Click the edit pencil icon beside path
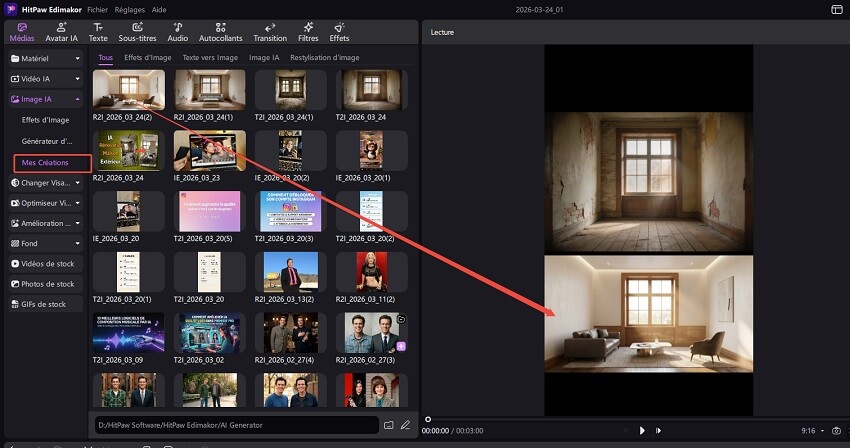The image size is (850, 448). (x=405, y=425)
